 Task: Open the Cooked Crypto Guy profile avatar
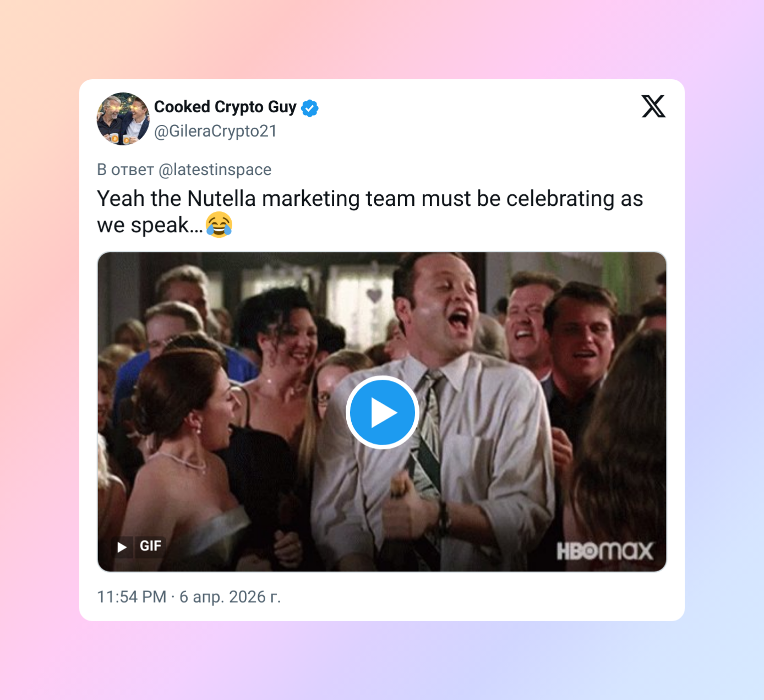(123, 119)
